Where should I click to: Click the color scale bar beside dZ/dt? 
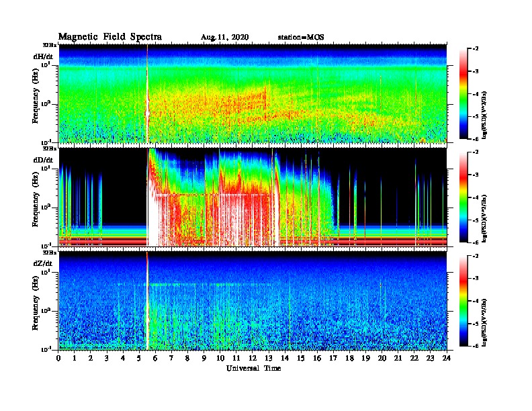click(x=463, y=301)
